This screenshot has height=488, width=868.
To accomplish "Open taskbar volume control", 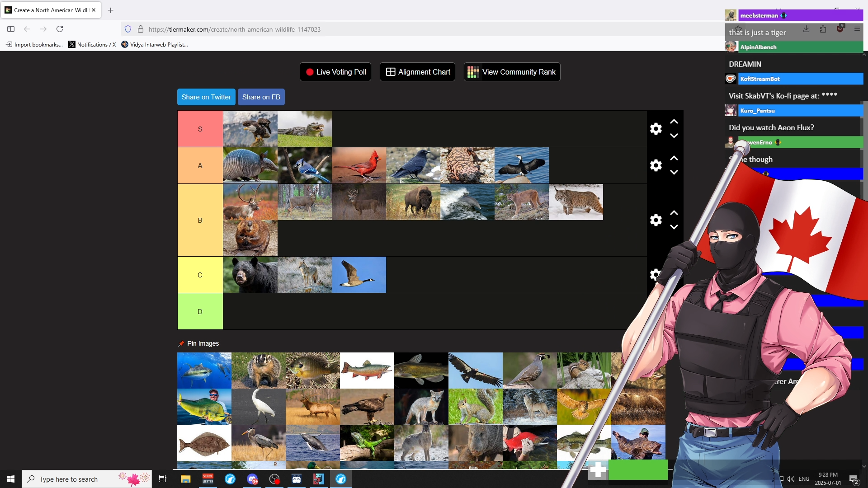I will click(x=791, y=479).
